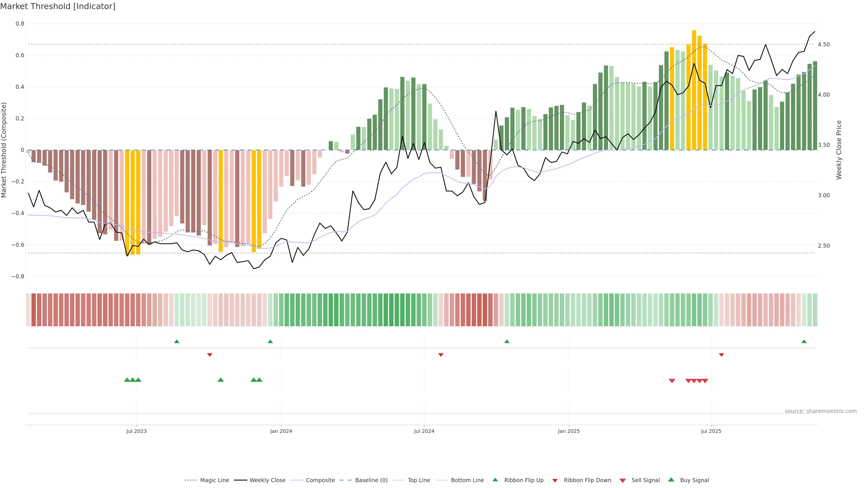Click the Sell Signal legend triangle icon
Screen dimensions: 868x488
pyautogui.click(x=622, y=481)
